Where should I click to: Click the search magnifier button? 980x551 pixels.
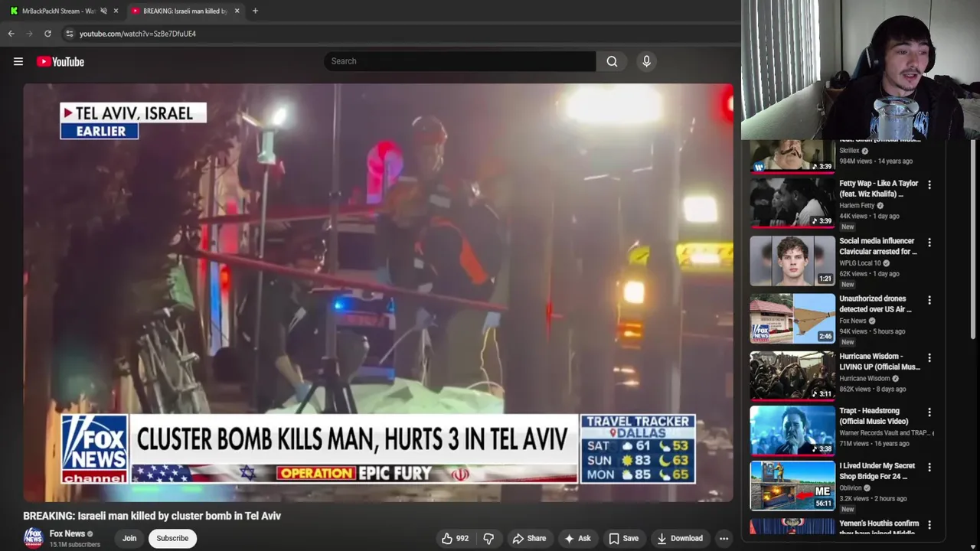[x=612, y=61]
